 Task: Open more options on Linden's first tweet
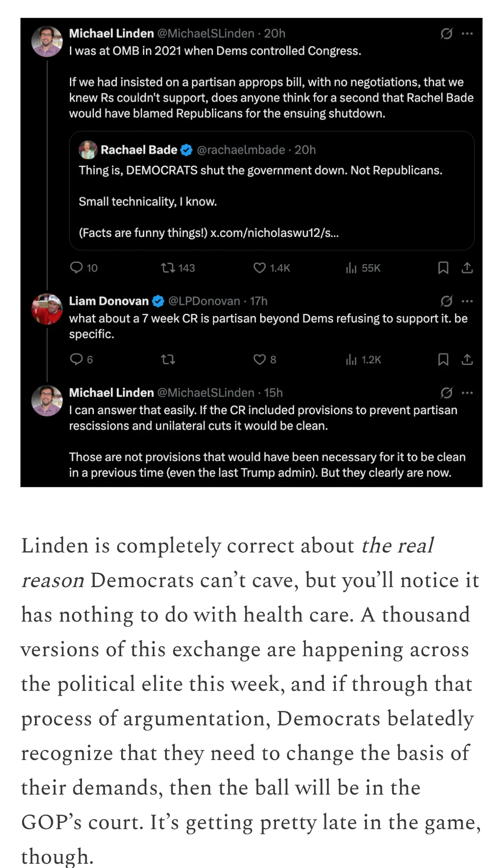point(467,33)
